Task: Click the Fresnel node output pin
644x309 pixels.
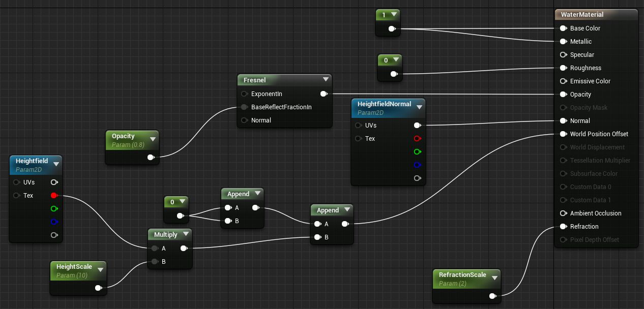Action: pyautogui.click(x=323, y=94)
